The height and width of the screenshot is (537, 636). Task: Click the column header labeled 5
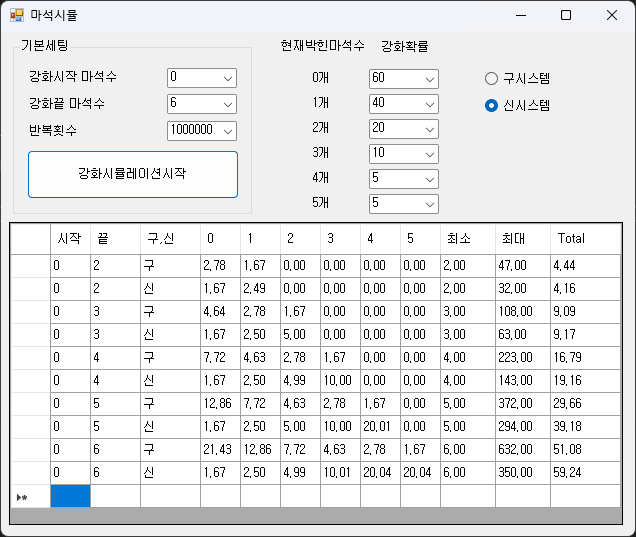pos(421,238)
